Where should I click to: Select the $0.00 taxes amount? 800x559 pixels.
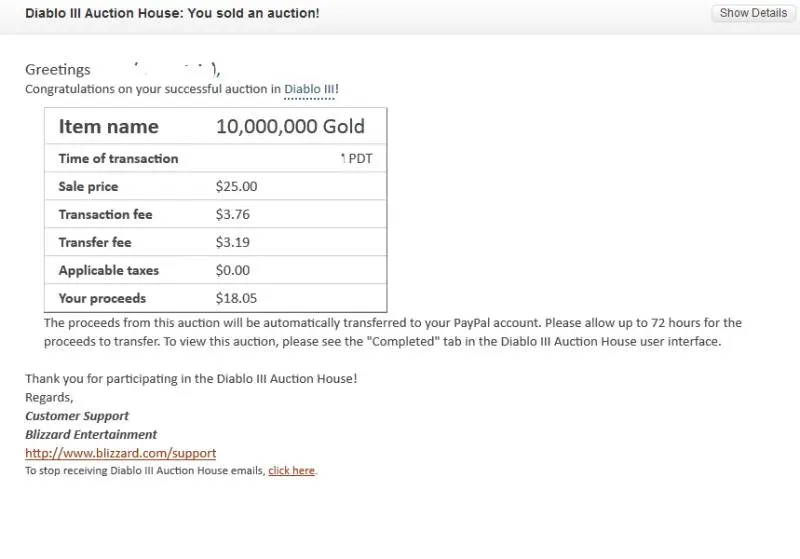point(233,270)
